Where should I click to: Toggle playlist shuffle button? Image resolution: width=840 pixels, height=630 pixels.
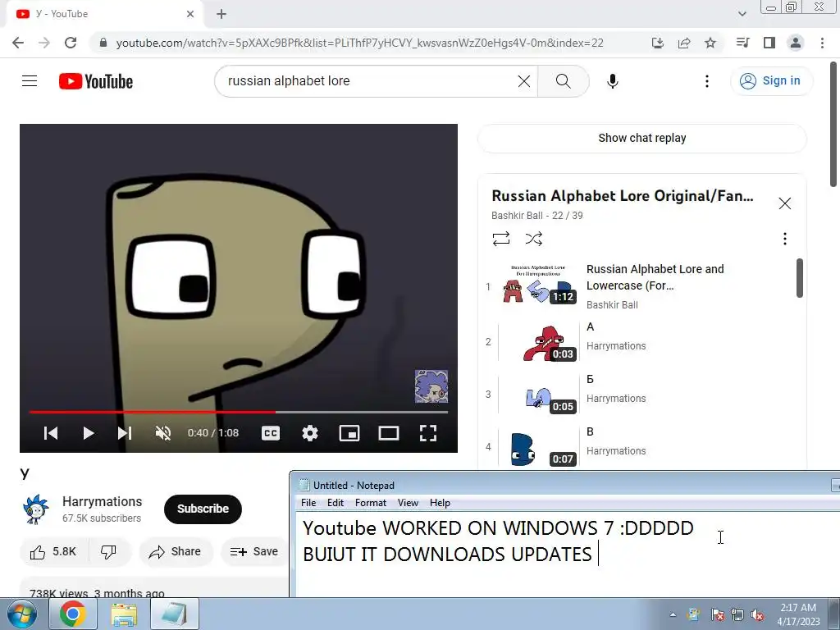pyautogui.click(x=533, y=239)
